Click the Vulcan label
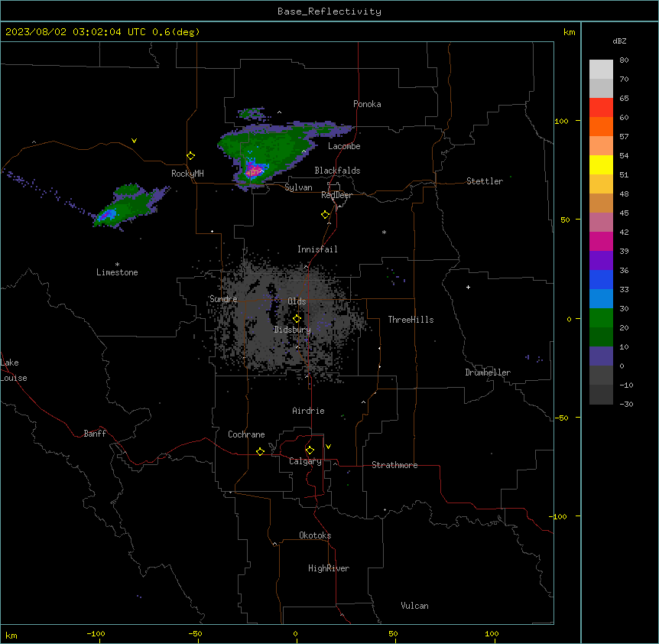 point(415,606)
